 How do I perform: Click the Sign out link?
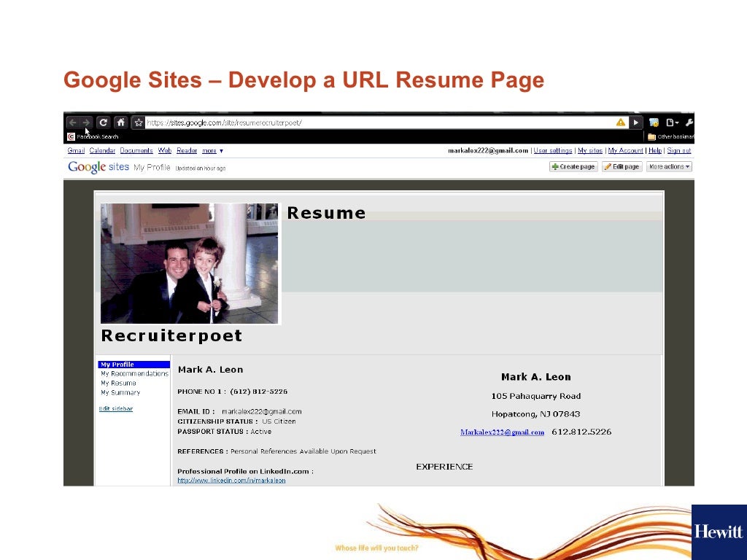(x=679, y=150)
